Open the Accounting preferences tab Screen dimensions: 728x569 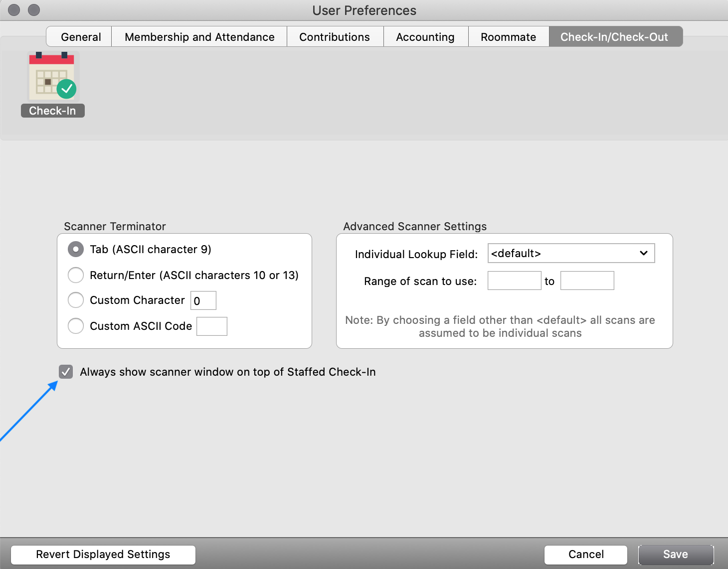pos(425,36)
